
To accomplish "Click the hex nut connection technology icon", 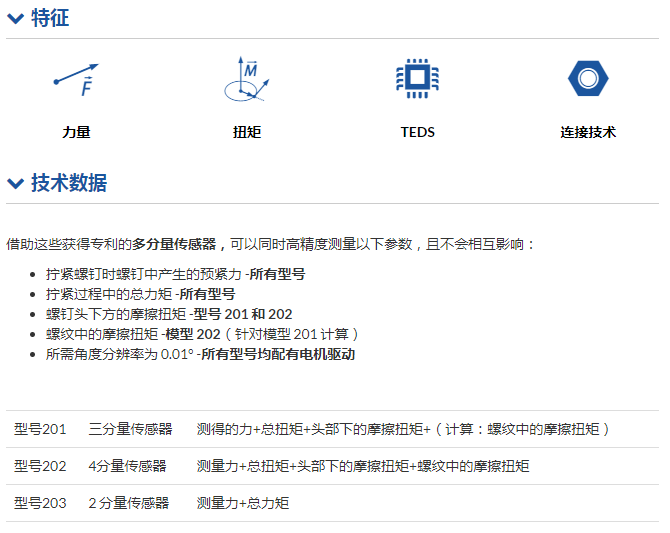I will [588, 79].
